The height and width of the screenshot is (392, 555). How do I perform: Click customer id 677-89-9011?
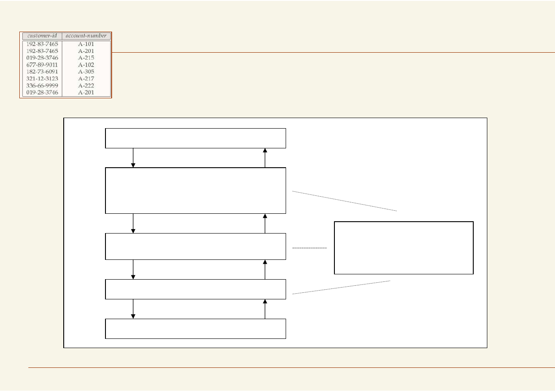pyautogui.click(x=42, y=65)
